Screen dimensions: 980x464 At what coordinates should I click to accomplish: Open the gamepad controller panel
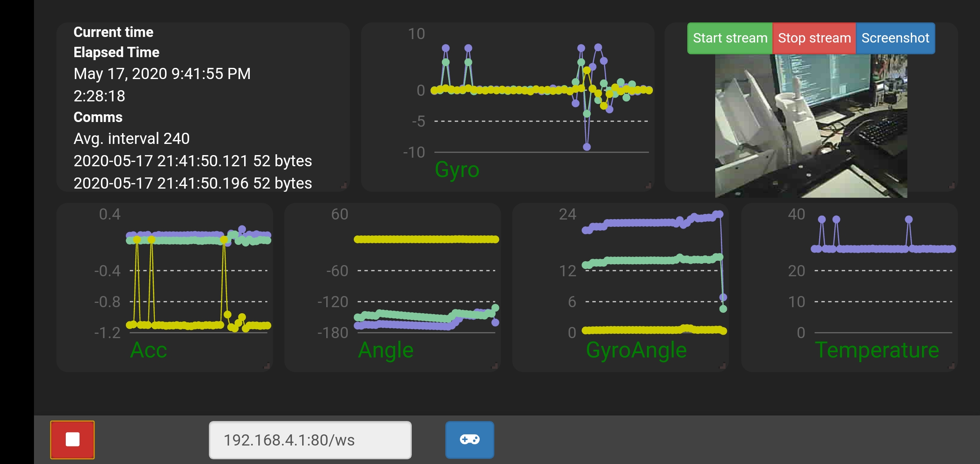pyautogui.click(x=469, y=440)
